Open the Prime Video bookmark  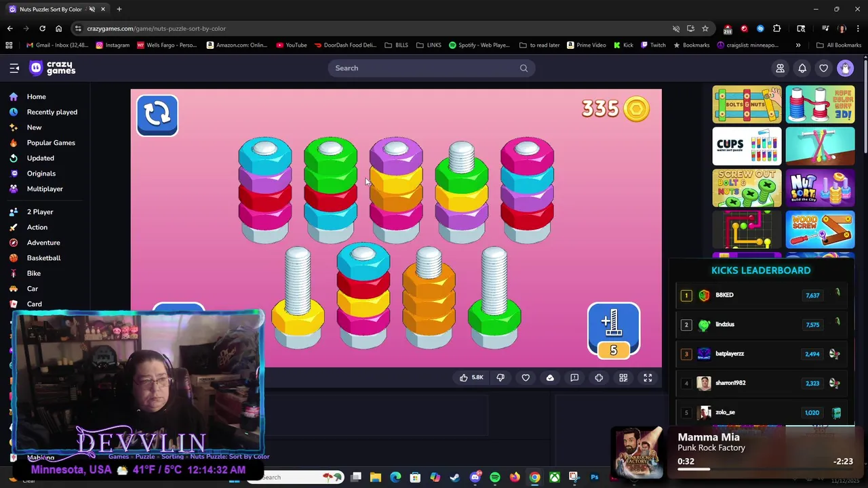(x=586, y=45)
